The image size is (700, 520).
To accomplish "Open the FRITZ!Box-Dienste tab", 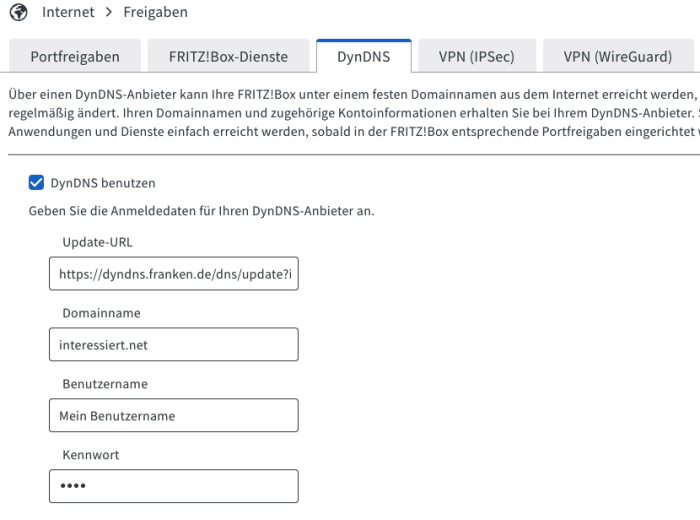I will pos(229,57).
